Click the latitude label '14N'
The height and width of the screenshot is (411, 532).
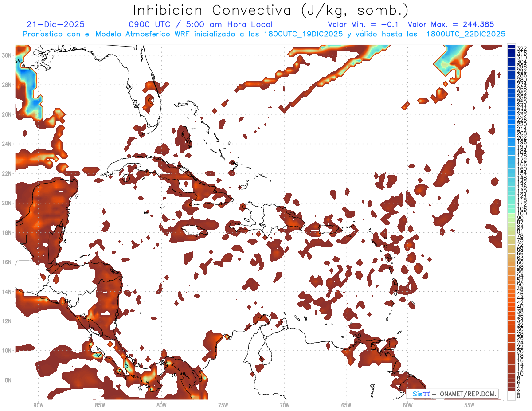click(8, 292)
